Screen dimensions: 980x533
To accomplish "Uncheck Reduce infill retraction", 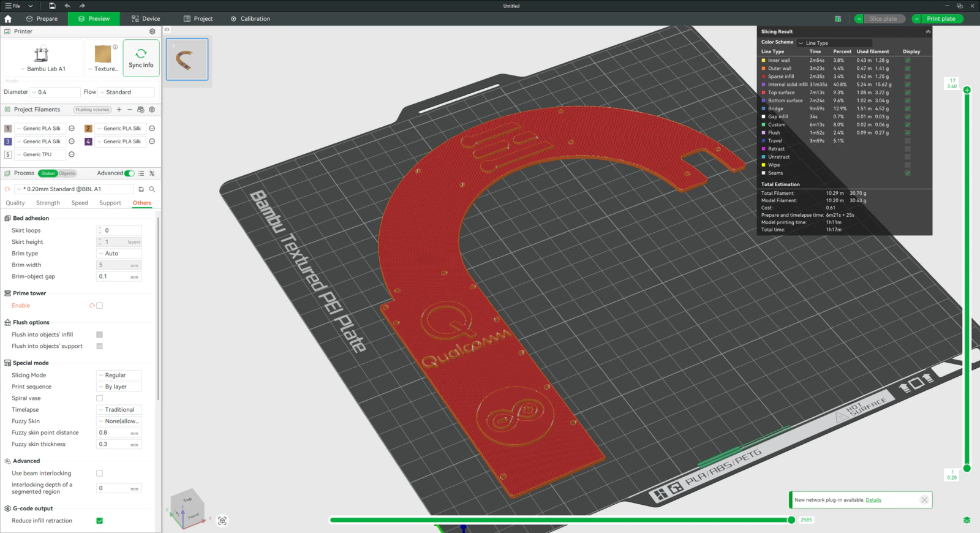I will [100, 521].
